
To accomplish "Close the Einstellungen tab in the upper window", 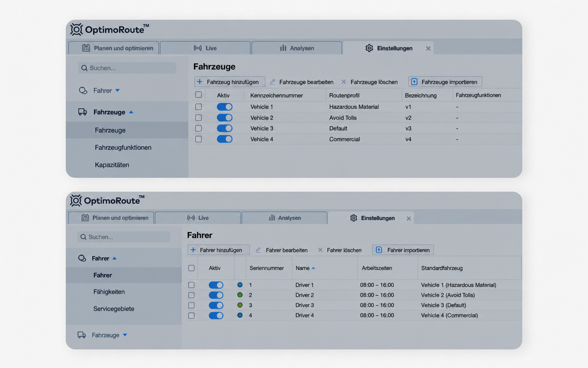I will coord(428,48).
